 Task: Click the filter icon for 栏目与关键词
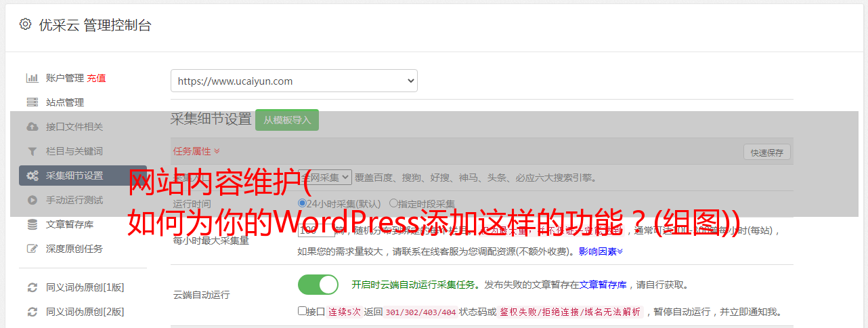(x=32, y=151)
